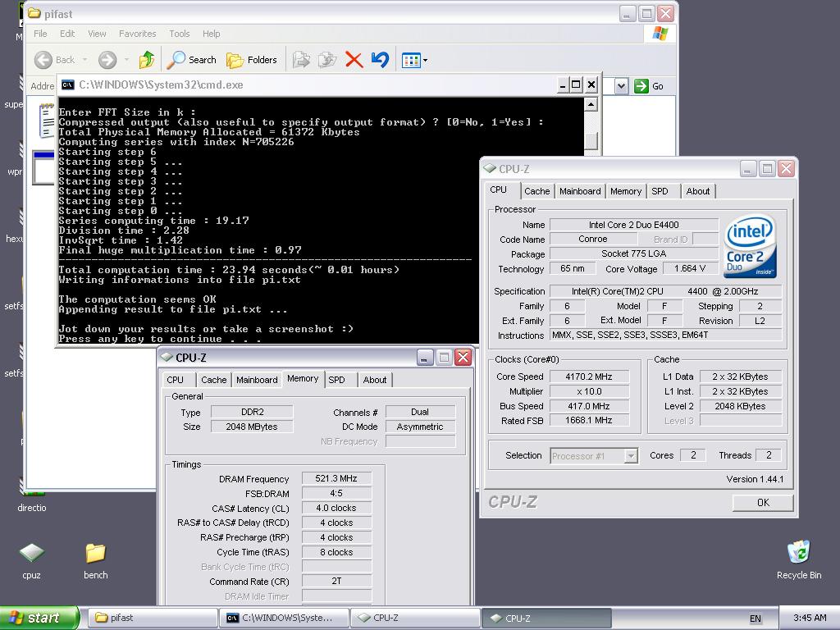The height and width of the screenshot is (630, 840).
Task: Open the Tools menu in pifast window
Action: click(x=180, y=34)
